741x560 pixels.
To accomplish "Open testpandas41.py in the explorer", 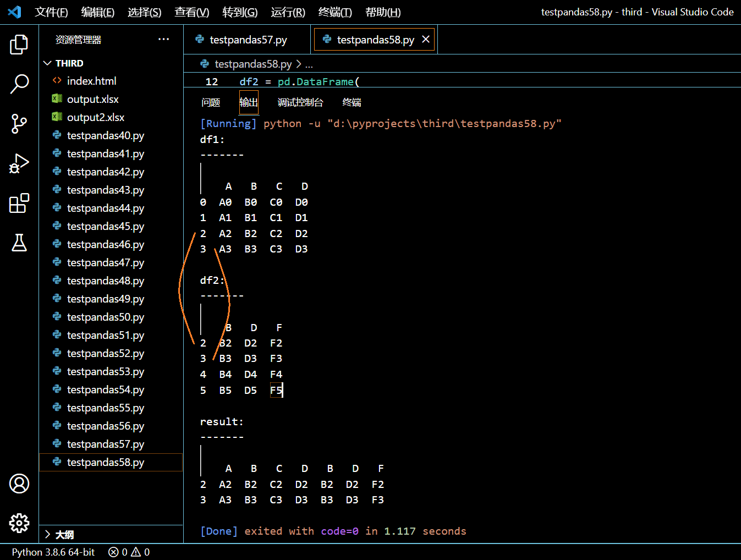I will click(x=111, y=153).
